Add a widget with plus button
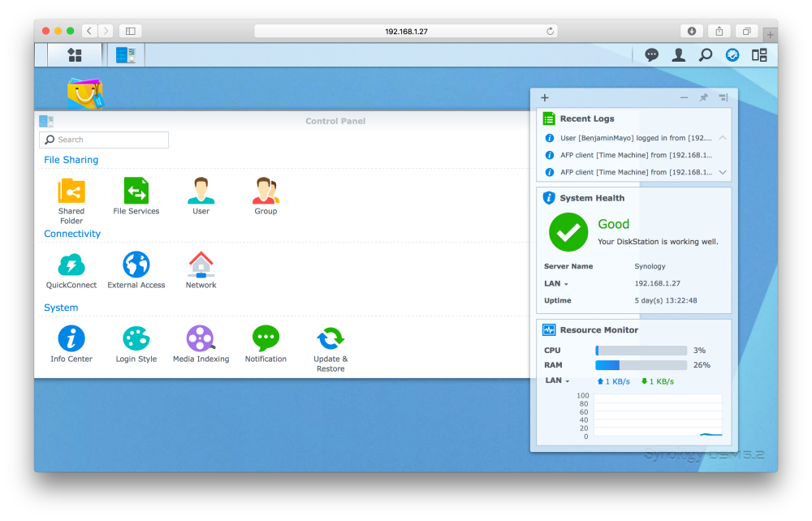The image size is (812, 521). pyautogui.click(x=545, y=97)
